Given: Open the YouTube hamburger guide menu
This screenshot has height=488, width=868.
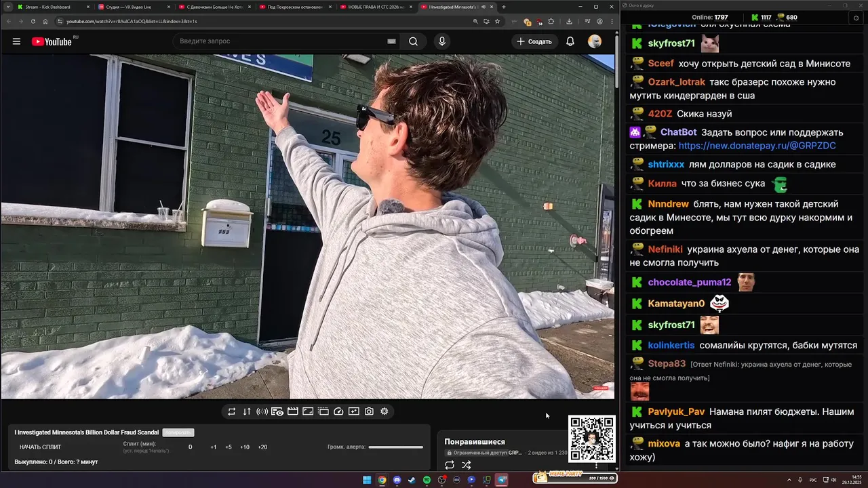Looking at the screenshot, I should coord(16,41).
